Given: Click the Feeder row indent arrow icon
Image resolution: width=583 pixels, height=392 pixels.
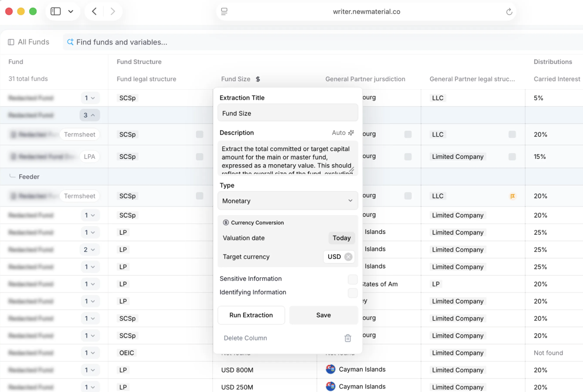Looking at the screenshot, I should (12, 176).
